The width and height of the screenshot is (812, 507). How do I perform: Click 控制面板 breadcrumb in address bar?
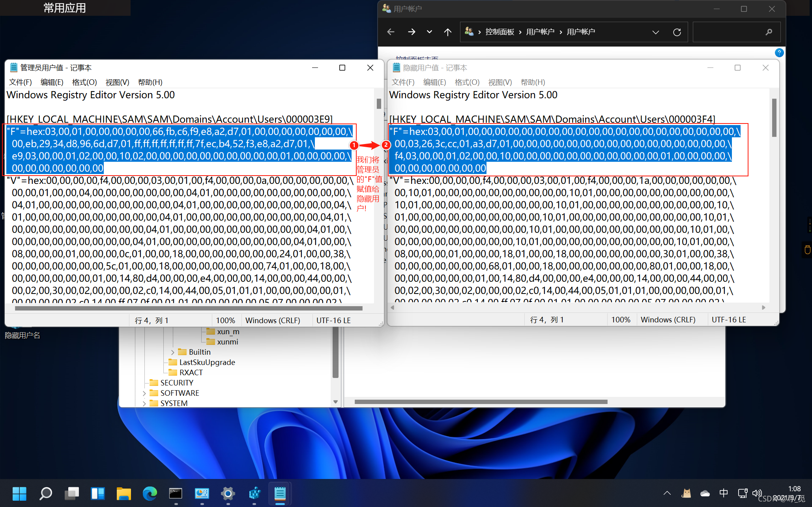click(500, 32)
